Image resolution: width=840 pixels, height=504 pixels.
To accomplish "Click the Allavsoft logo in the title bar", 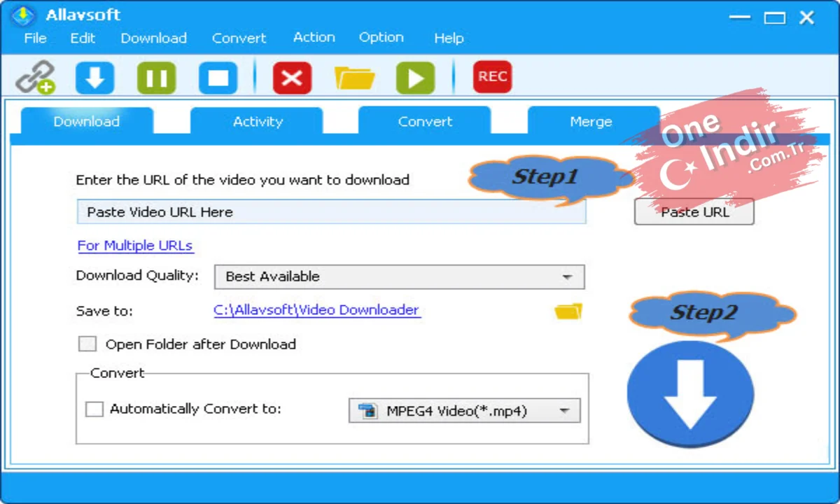I will click(x=23, y=15).
